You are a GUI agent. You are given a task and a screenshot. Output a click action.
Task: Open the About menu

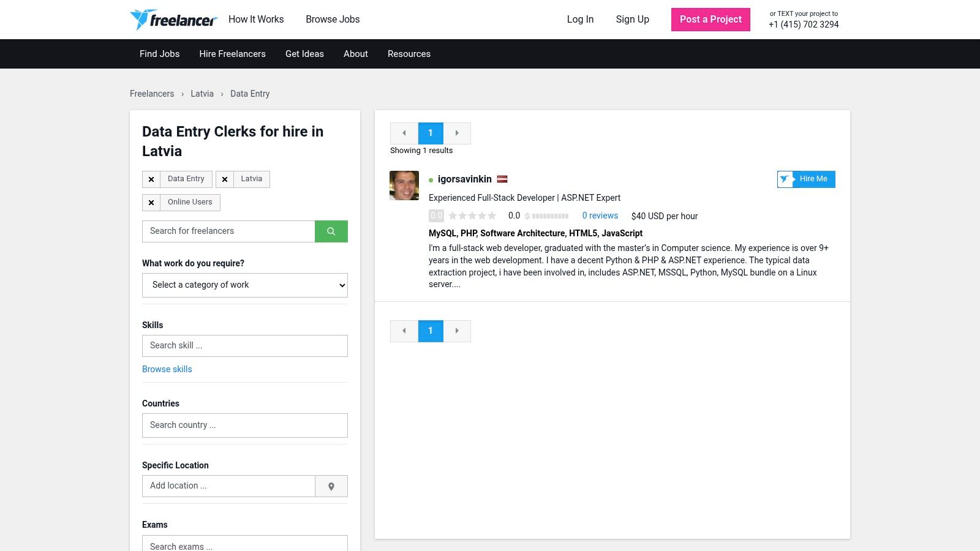pyautogui.click(x=356, y=54)
